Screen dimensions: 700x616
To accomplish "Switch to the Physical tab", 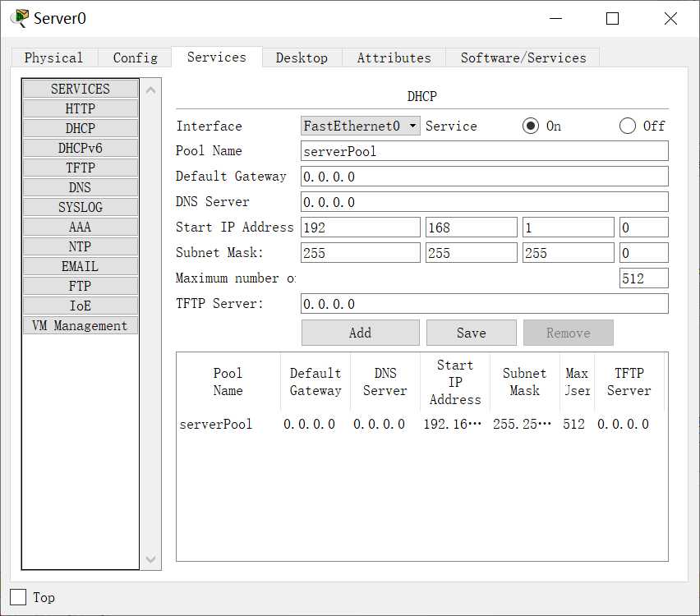I will [53, 57].
